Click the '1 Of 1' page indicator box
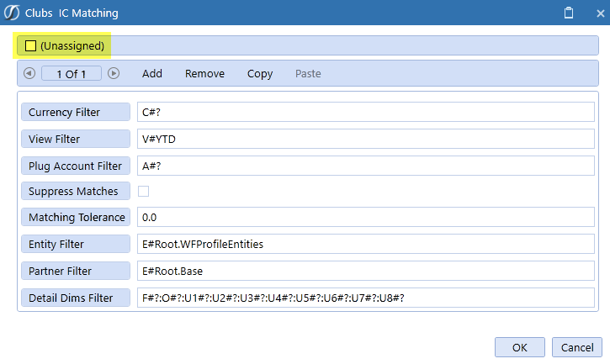This screenshot has height=364, width=610. click(72, 74)
